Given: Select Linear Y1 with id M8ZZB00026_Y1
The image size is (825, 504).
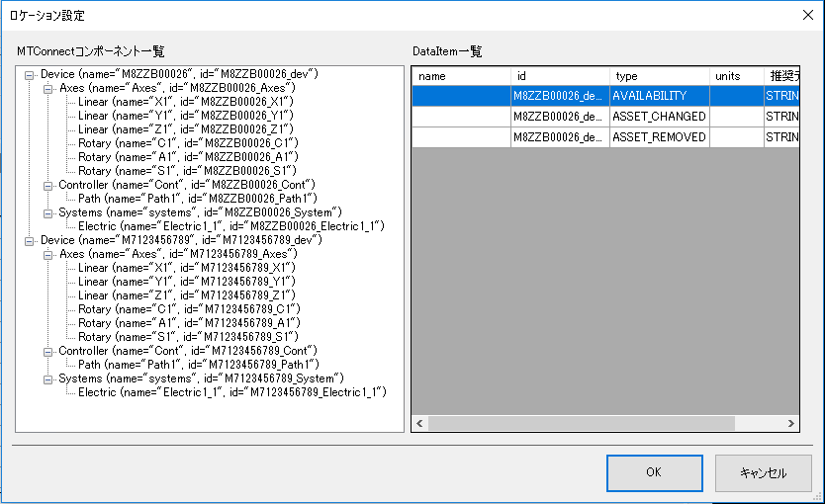Looking at the screenshot, I should click(186, 115).
